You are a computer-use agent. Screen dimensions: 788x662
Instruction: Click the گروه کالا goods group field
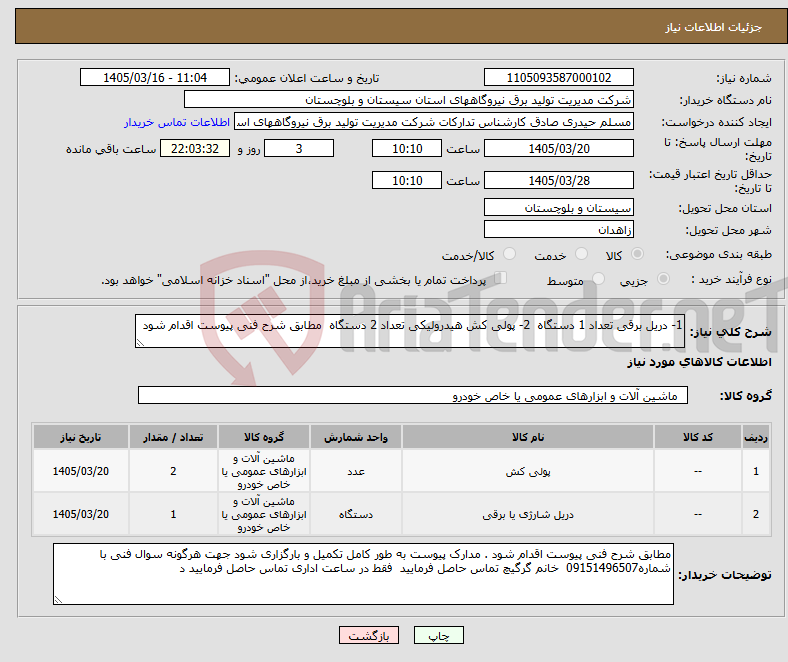tap(413, 396)
